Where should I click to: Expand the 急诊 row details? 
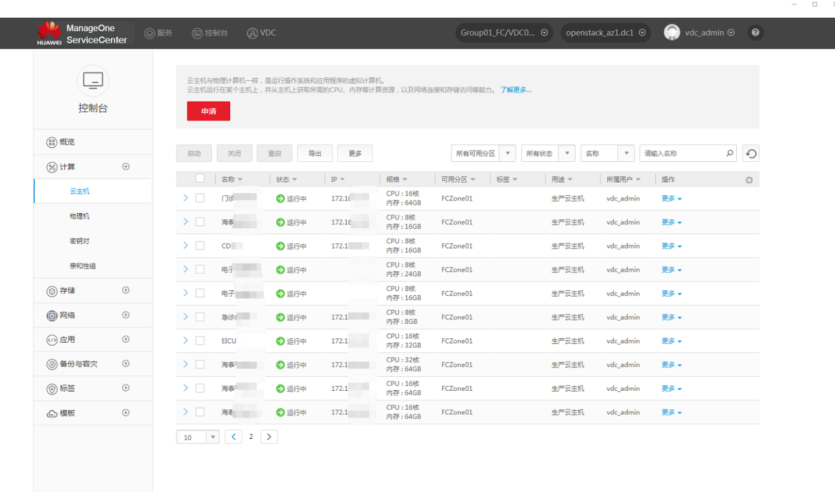(x=185, y=317)
